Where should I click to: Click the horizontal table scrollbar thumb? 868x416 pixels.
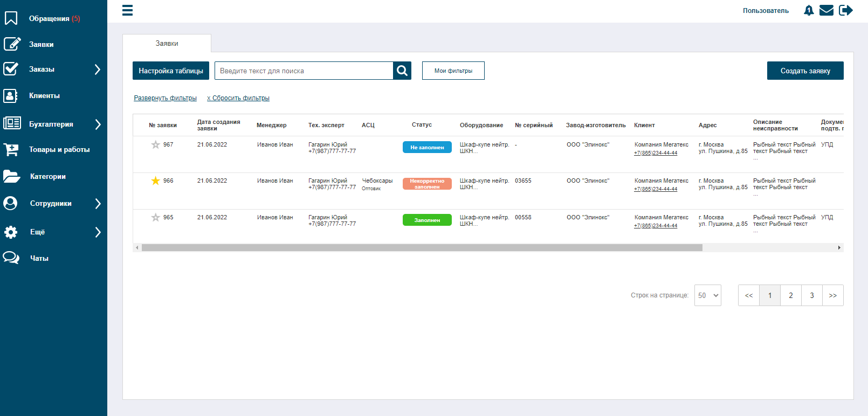pyautogui.click(x=422, y=248)
